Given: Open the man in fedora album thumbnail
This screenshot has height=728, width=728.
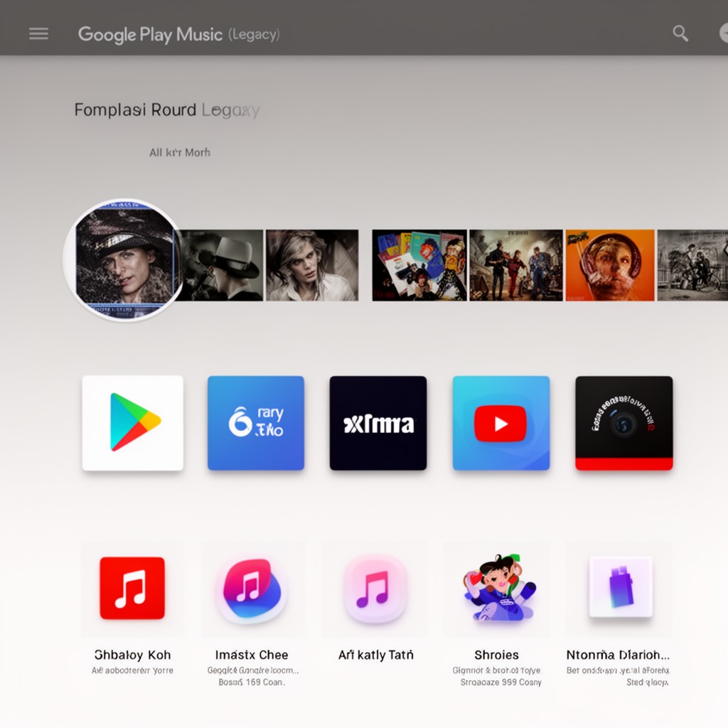Looking at the screenshot, I should (x=222, y=265).
